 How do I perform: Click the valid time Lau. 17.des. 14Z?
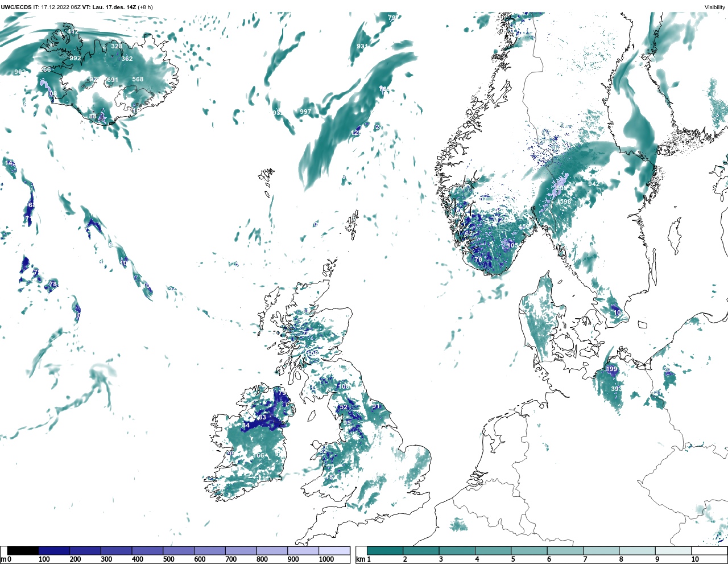114,7
